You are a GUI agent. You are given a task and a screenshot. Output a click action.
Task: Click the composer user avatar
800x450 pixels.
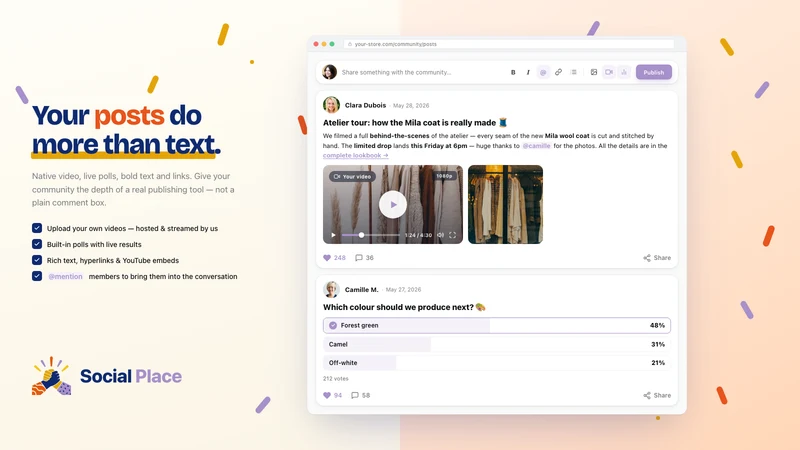(x=330, y=72)
